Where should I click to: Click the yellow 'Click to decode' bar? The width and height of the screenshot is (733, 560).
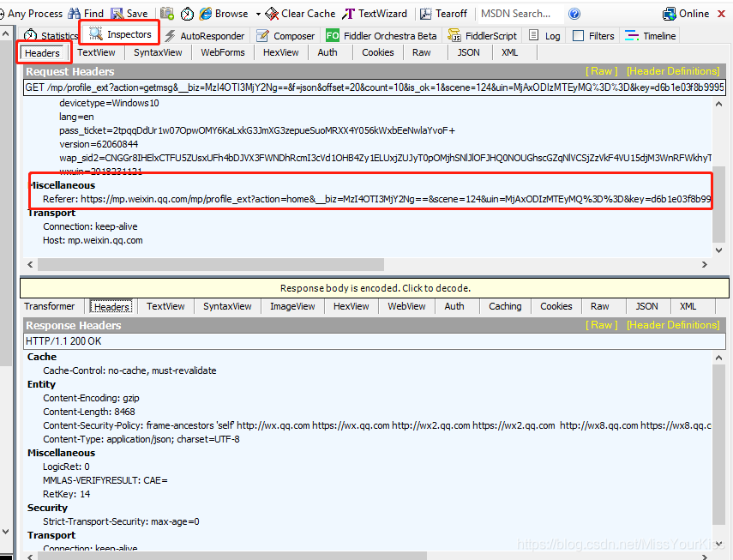[x=375, y=288]
